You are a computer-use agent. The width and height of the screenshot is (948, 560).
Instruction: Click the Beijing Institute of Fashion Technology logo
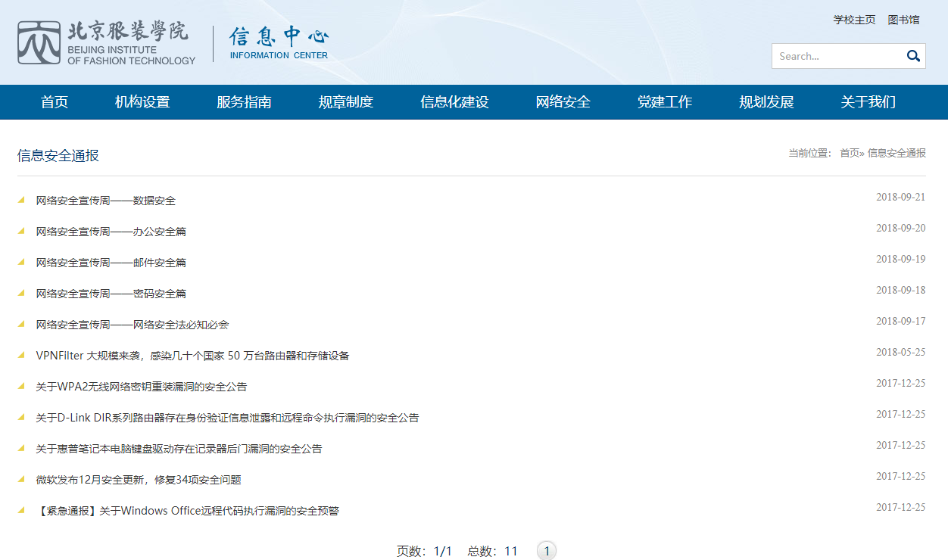click(x=107, y=43)
